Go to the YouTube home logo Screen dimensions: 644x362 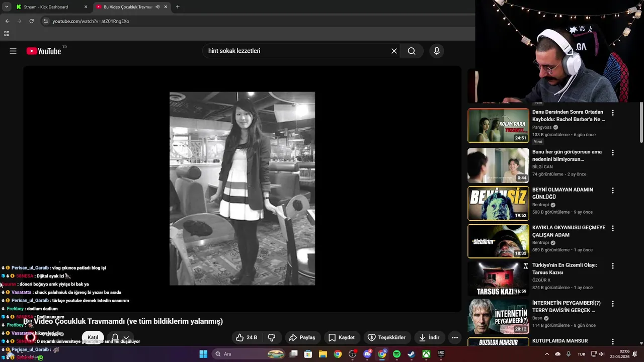pyautogui.click(x=44, y=51)
